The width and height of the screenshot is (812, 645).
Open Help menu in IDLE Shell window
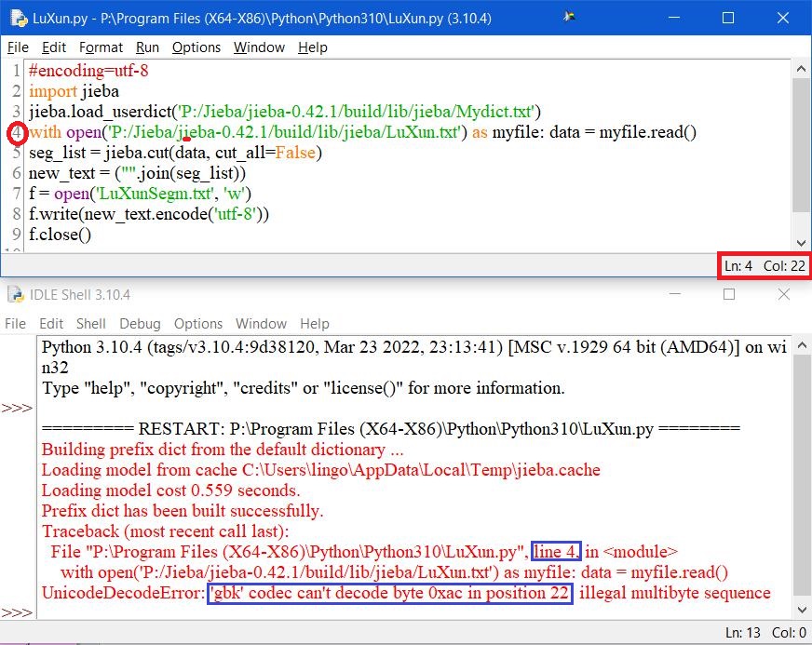coord(315,324)
